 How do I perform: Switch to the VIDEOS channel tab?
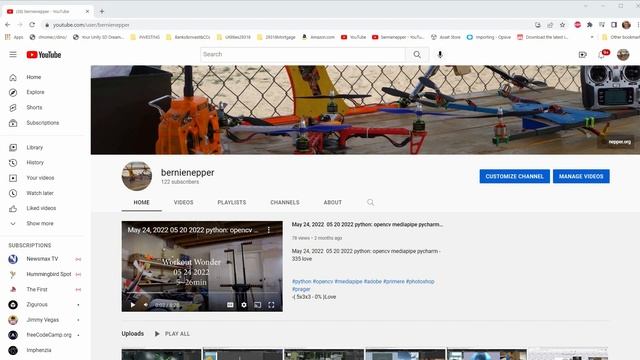pyautogui.click(x=184, y=202)
